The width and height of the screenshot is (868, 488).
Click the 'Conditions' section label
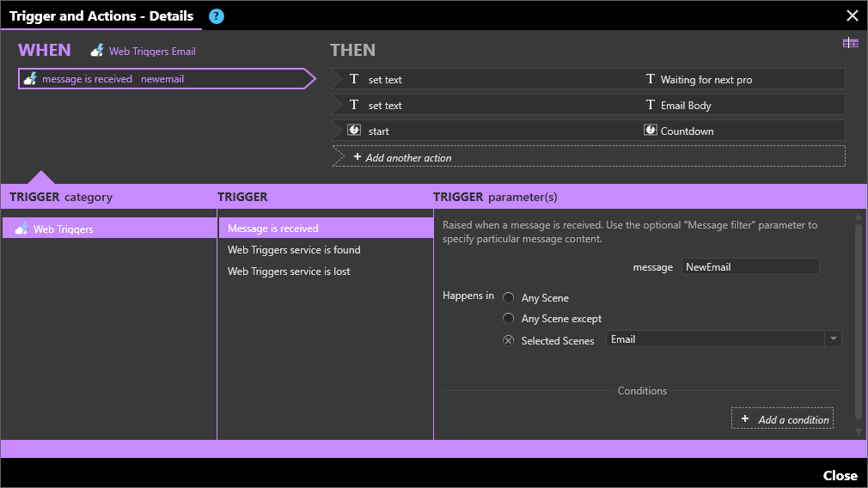tap(642, 391)
